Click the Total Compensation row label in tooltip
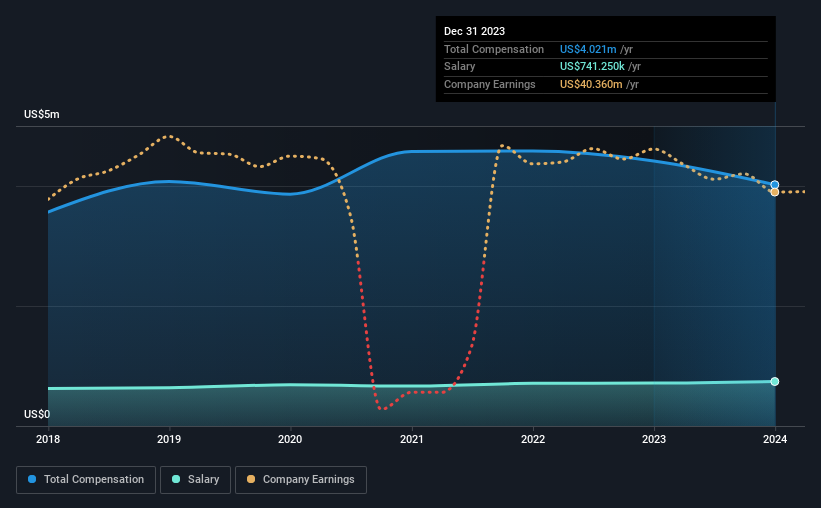The width and height of the screenshot is (821, 508). pyautogui.click(x=494, y=49)
